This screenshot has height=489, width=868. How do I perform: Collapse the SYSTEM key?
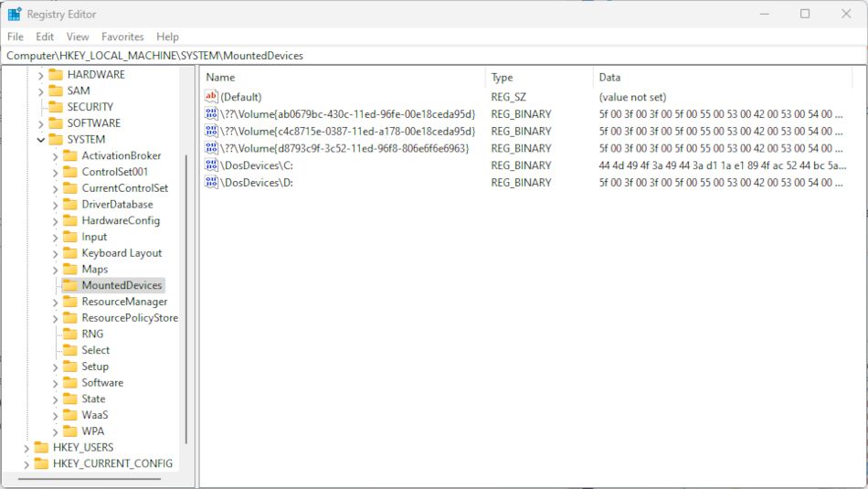[x=40, y=140]
